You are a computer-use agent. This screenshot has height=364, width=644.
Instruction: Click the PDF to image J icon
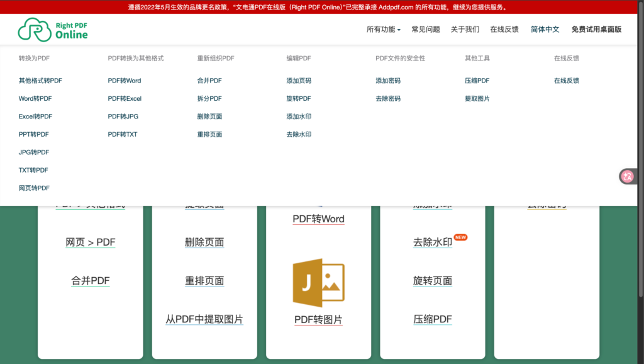(318, 283)
